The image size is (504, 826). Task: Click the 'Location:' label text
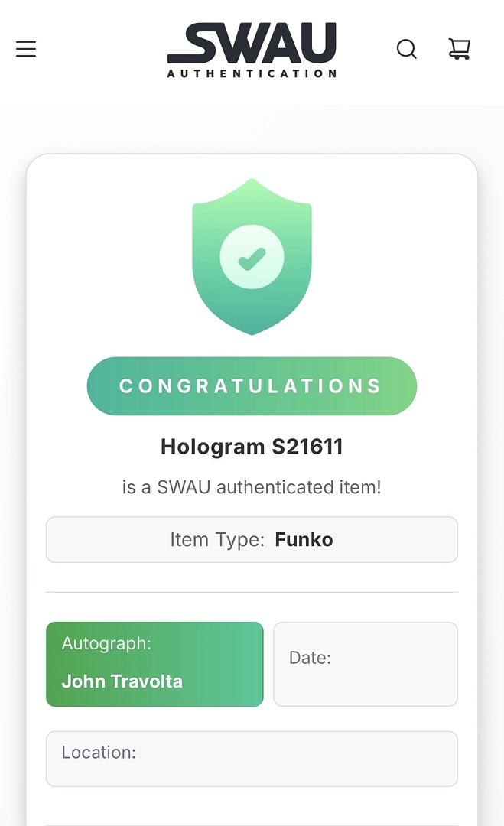(99, 753)
